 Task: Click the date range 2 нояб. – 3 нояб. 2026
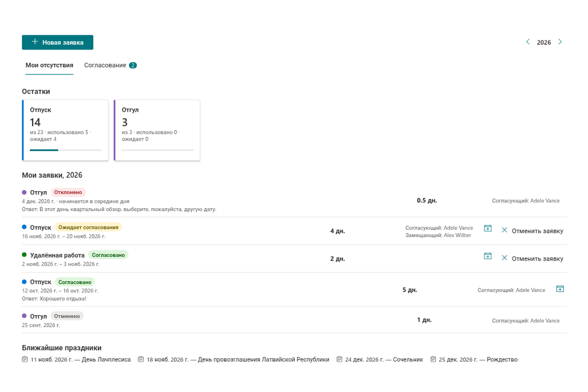click(61, 264)
